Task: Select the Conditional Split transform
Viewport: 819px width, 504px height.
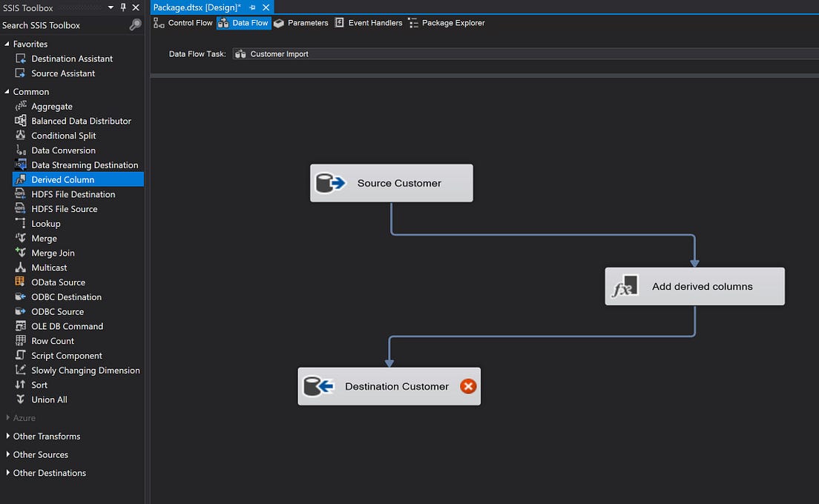Action: [x=63, y=136]
